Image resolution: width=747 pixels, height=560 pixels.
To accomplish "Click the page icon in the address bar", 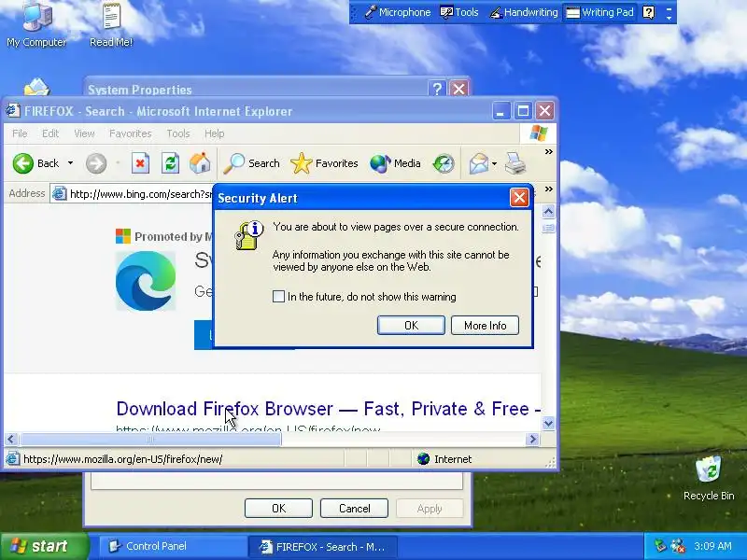I will tap(59, 193).
